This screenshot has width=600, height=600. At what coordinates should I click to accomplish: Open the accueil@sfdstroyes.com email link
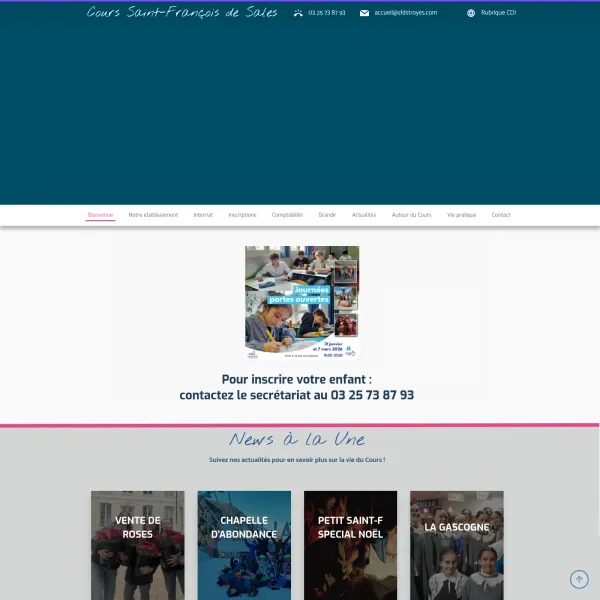(405, 13)
